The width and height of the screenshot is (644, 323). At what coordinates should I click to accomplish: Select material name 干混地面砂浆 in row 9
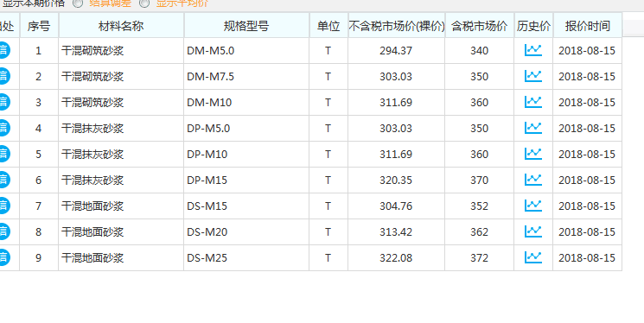92,258
